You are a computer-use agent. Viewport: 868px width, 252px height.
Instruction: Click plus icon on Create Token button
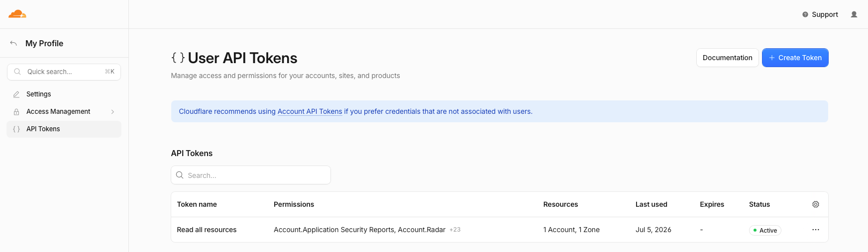[x=772, y=58]
